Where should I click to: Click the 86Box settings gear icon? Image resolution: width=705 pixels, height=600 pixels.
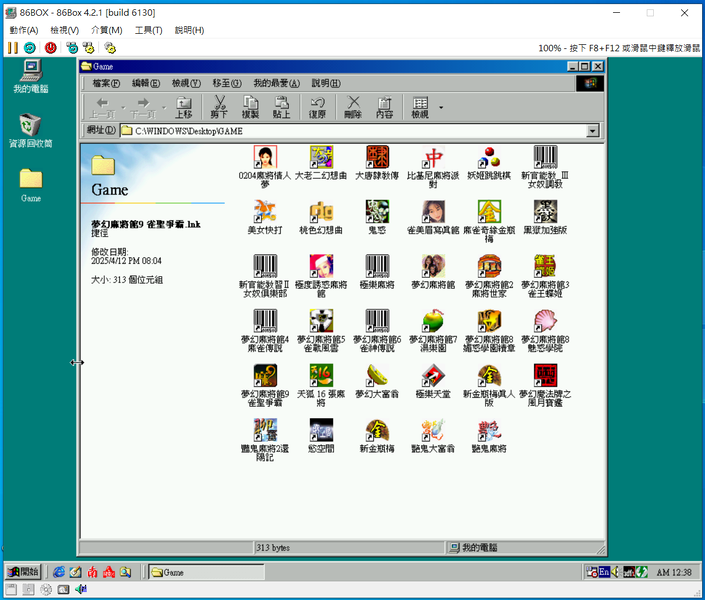[110, 48]
